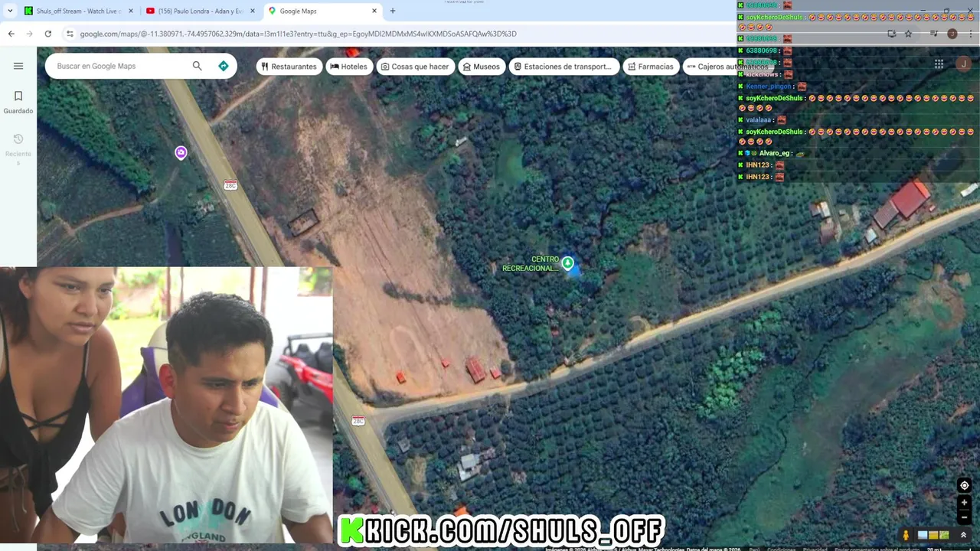
Task: Click the Centro Recreacional map pin
Action: pos(567,263)
